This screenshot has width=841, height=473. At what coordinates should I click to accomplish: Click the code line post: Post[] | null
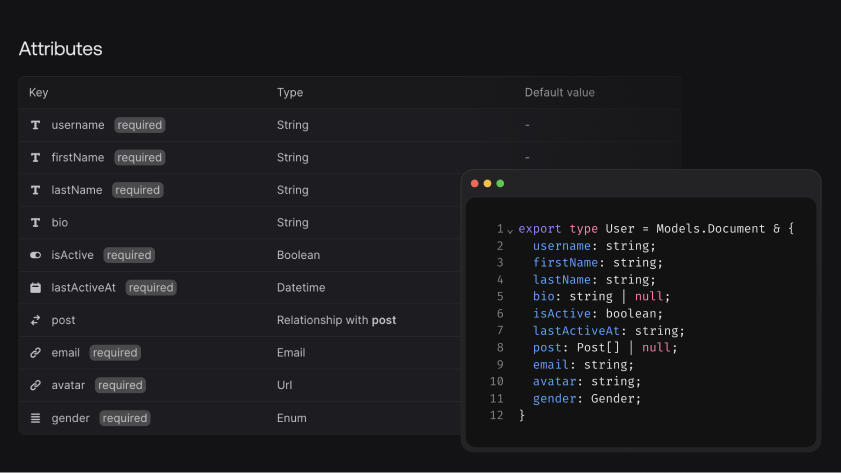click(x=605, y=348)
